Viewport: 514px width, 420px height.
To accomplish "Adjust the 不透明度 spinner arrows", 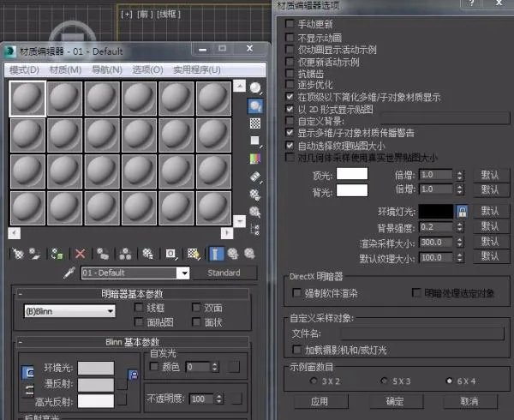I will coord(219,399).
